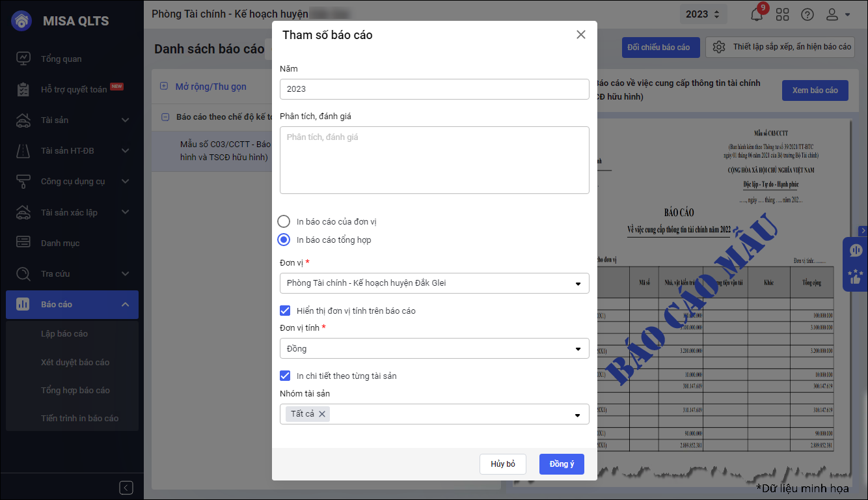Toggle "In chi tiết theo từng tài sản" checkbox
This screenshot has height=500, width=868.
285,376
